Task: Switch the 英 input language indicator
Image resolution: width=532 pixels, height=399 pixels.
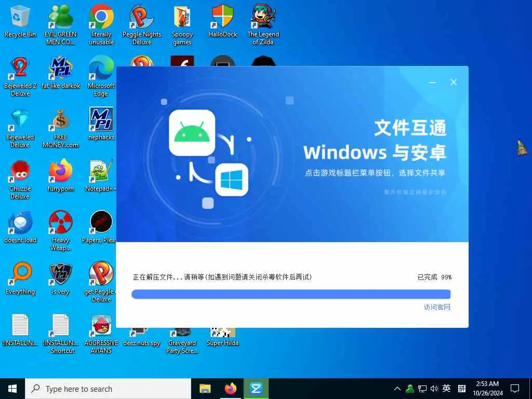Action: pyautogui.click(x=446, y=389)
